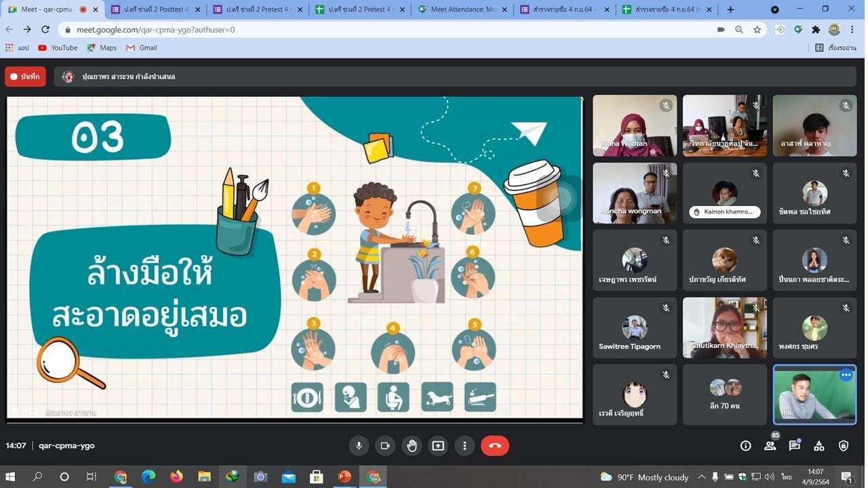Open the Chrome extensions puzzle icon
This screenshot has height=488, width=868.
[816, 30]
